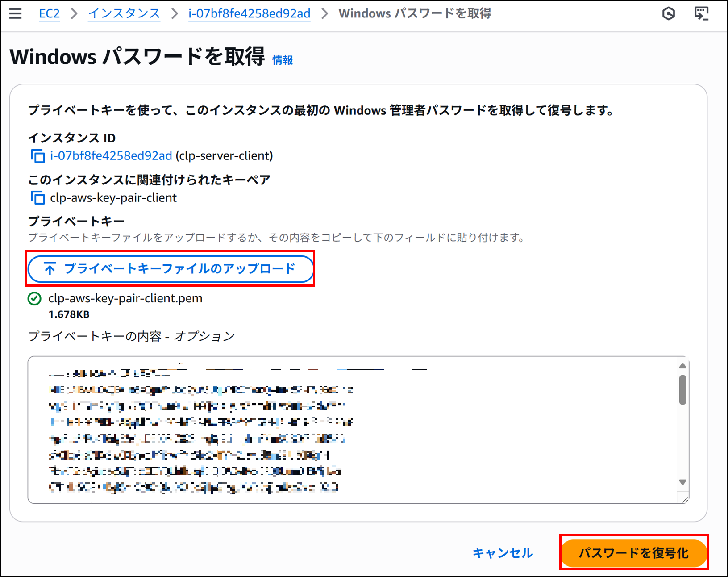
Task: Click プライベートキーファイルのアップロード button
Action: pyautogui.click(x=171, y=268)
